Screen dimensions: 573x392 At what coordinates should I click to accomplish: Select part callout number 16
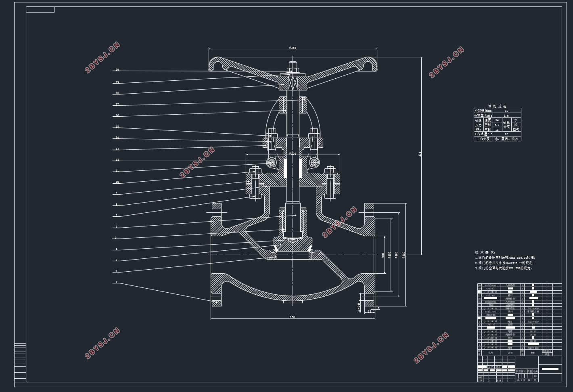pyautogui.click(x=117, y=115)
